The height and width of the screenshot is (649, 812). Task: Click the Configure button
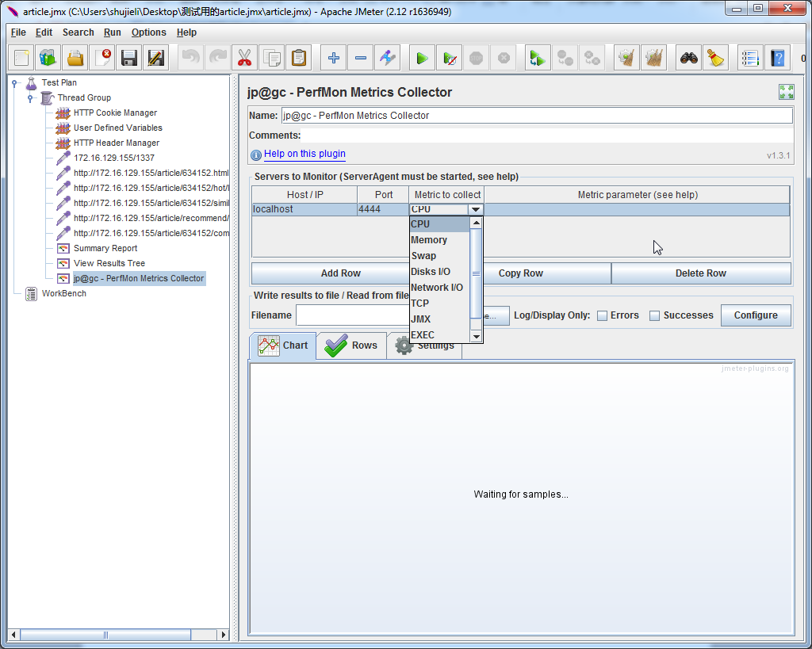pyautogui.click(x=756, y=315)
